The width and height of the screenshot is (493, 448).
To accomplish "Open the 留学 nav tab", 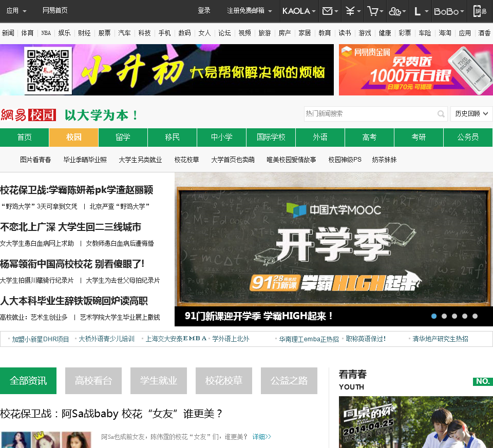I will point(123,138).
